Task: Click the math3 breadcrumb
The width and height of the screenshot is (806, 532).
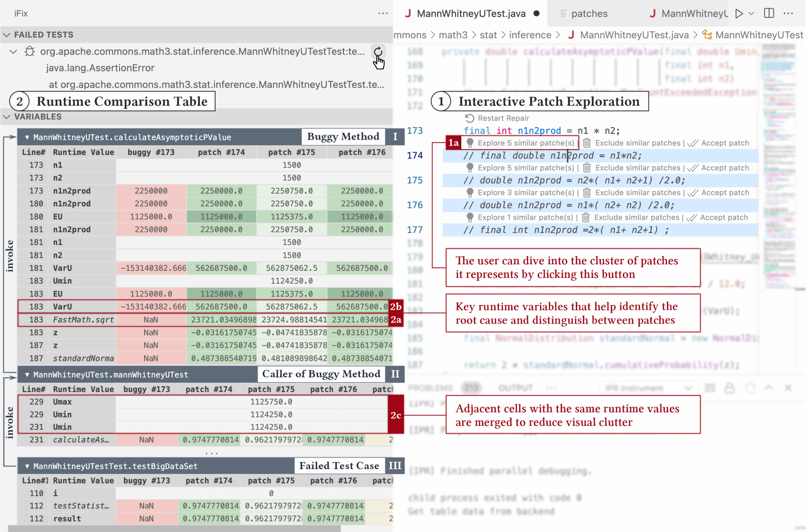Action: click(453, 35)
